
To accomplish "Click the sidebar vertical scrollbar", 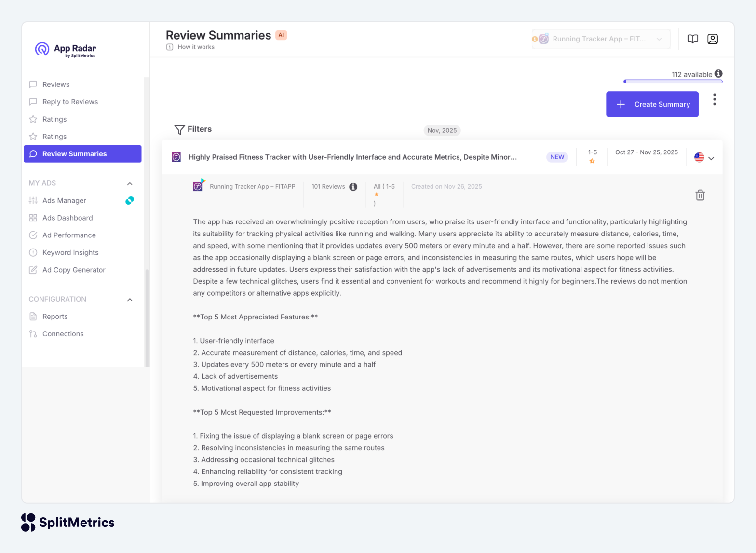I will [x=147, y=318].
